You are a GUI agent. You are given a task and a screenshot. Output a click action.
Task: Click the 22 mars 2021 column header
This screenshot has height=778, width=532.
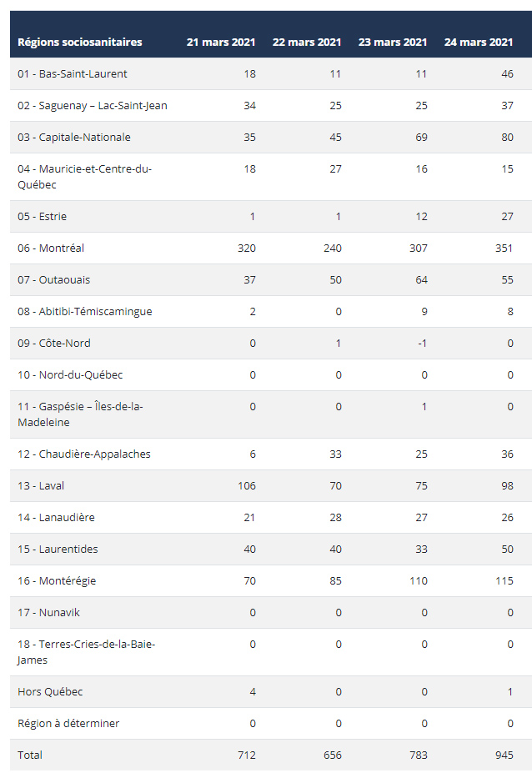[307, 43]
